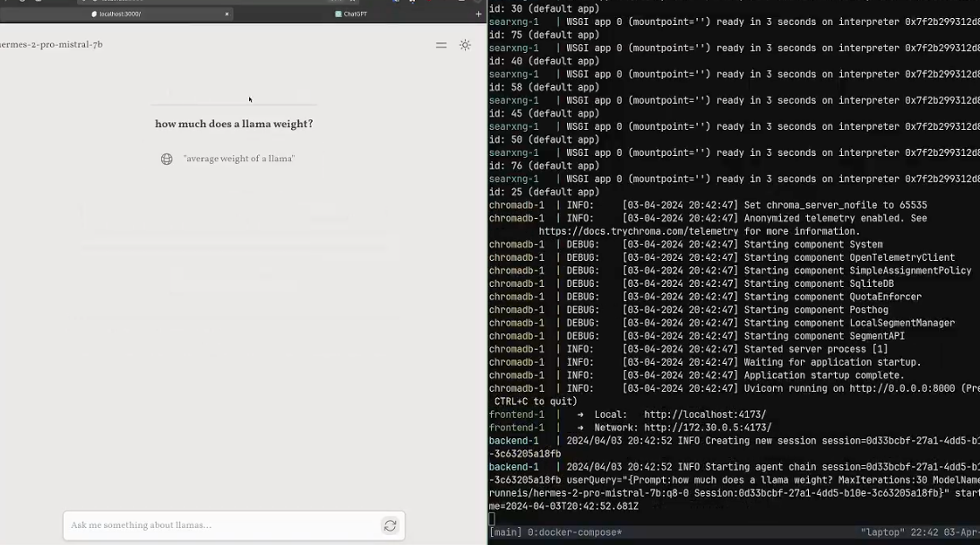980x545 pixels.
Task: Click 'CTRL+C to quit)' terminal line
Action: pyautogui.click(x=536, y=402)
